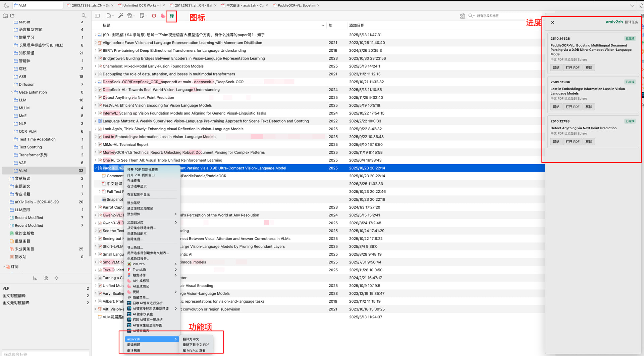
Task: Click 打开 PDF for task 2510.14528
Action: click(x=572, y=68)
